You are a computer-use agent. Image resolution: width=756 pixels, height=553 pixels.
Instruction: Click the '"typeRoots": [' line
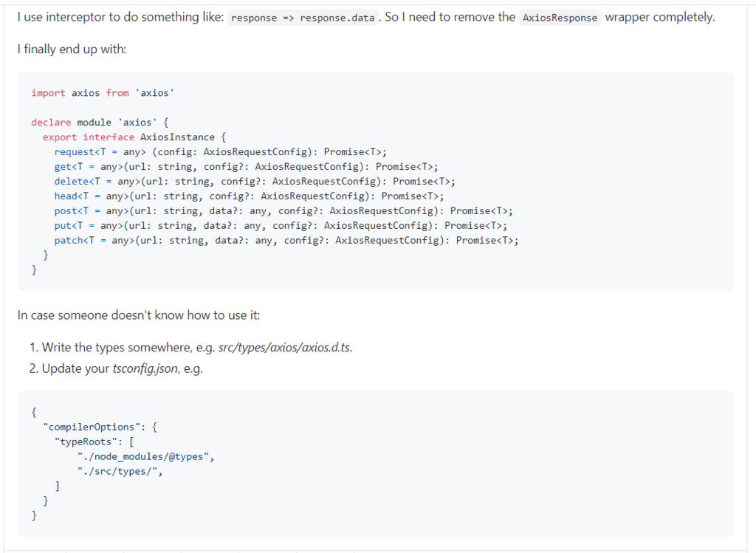(x=94, y=442)
